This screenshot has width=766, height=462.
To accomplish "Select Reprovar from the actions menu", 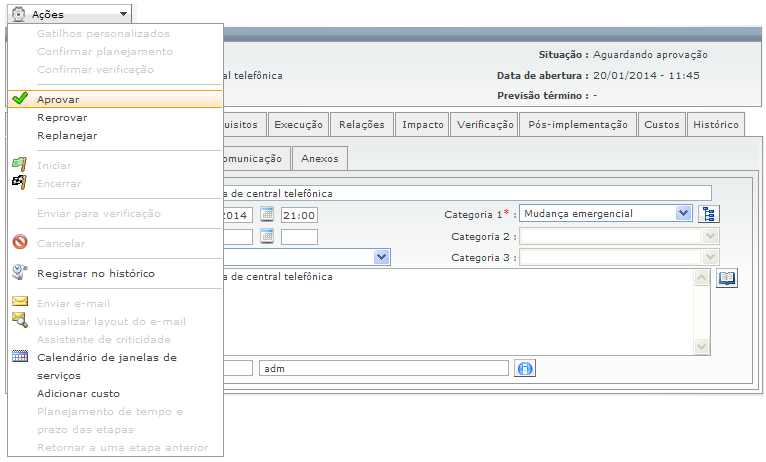I will (x=62, y=117).
